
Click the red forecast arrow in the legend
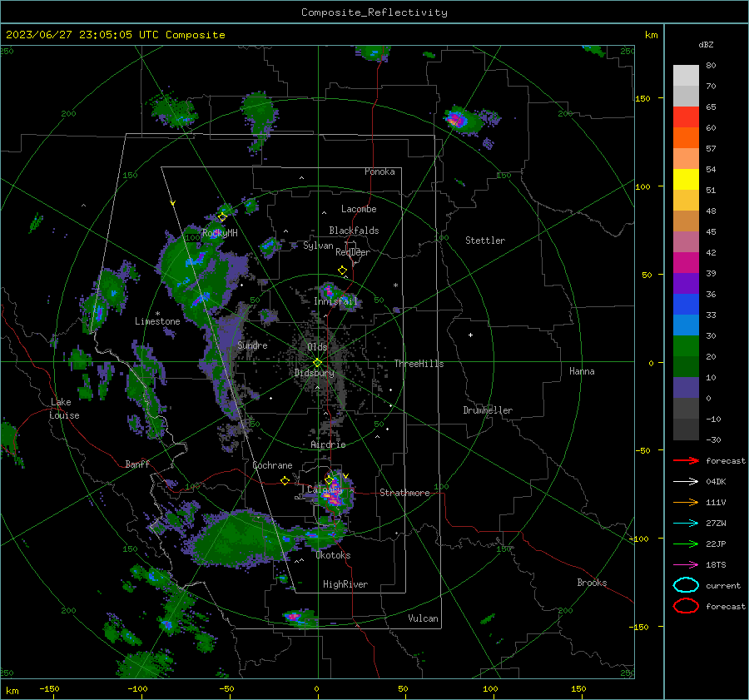point(686,460)
